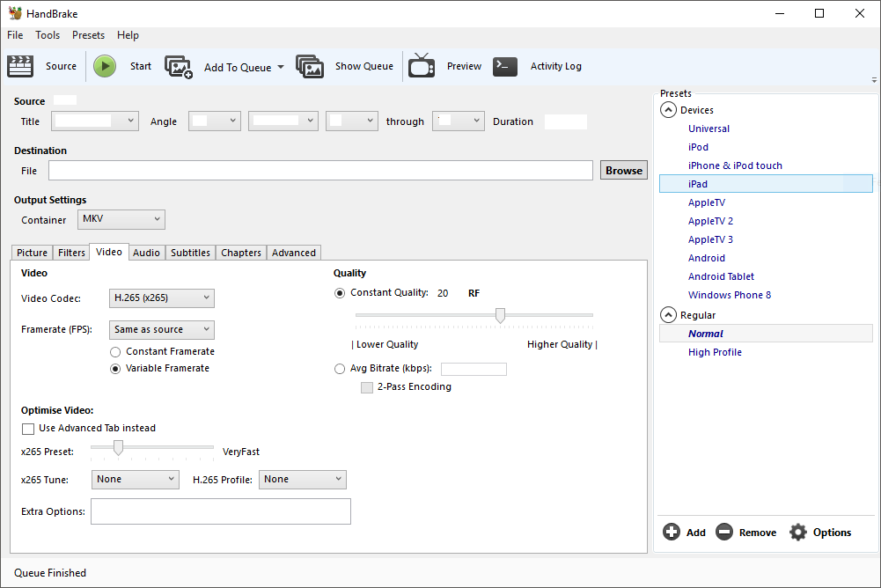This screenshot has height=588, width=881.
Task: Switch to the Advanced tab
Action: [x=294, y=253]
